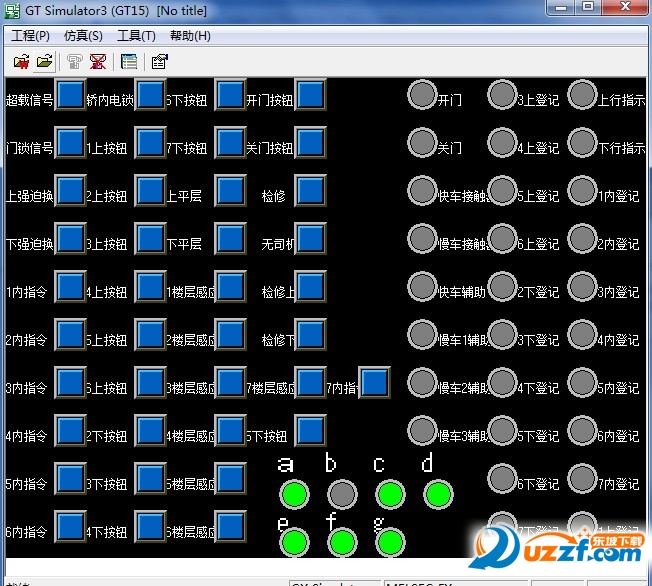The height and width of the screenshot is (586, 652).
Task: Activate the 5楼层感应 sensor switch
Action: click(x=230, y=479)
